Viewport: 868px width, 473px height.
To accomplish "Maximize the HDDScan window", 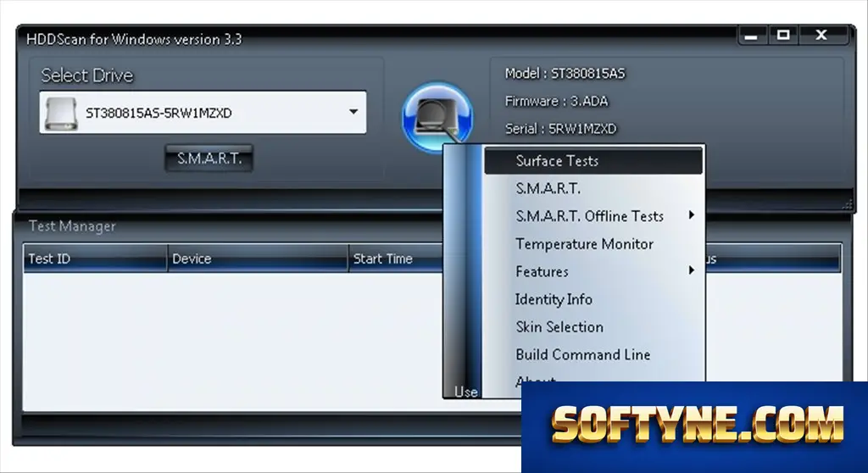I will point(783,36).
